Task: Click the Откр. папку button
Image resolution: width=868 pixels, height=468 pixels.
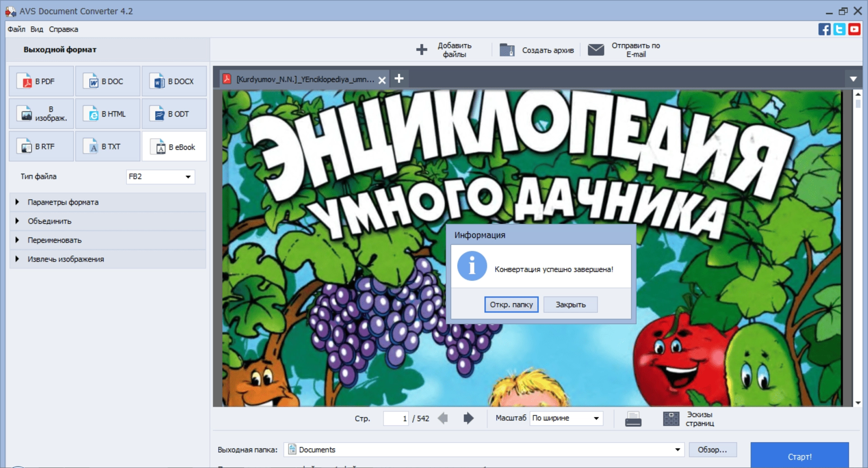Action: point(511,305)
